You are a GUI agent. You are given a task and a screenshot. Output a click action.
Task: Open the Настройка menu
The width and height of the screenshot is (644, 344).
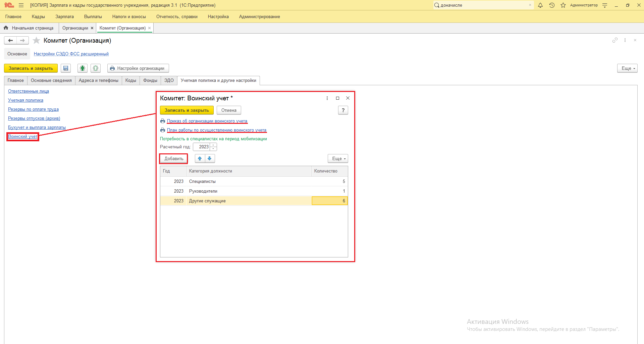point(218,17)
